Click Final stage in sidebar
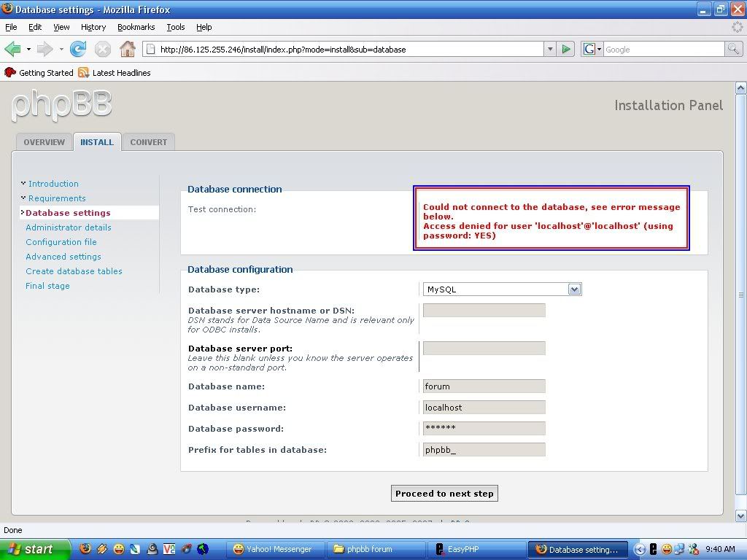The width and height of the screenshot is (747, 560). coord(47,286)
